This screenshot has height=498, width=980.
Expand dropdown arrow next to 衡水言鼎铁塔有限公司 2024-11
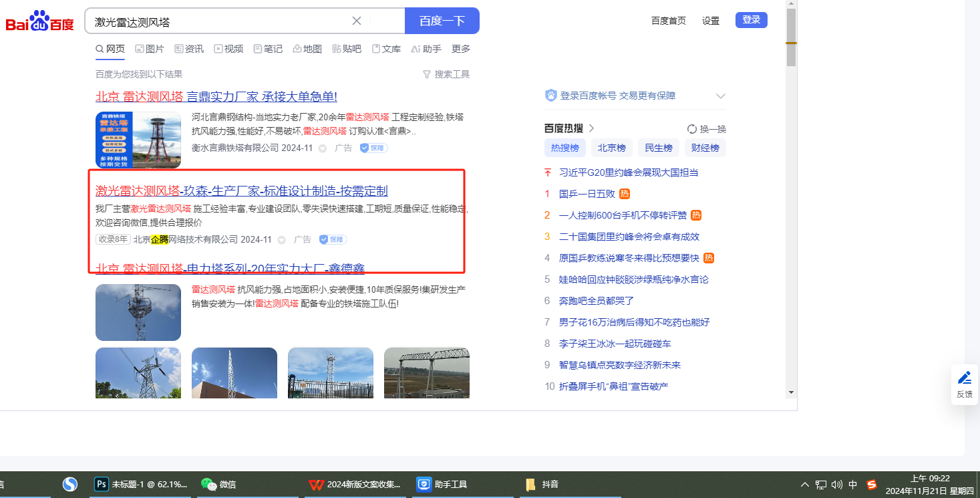tap(323, 148)
